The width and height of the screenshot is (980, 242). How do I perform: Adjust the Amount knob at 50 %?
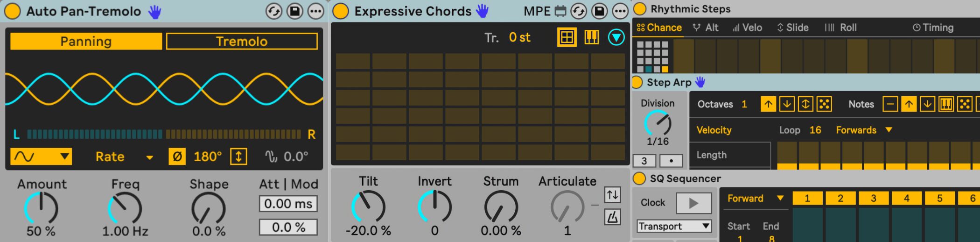point(41,208)
